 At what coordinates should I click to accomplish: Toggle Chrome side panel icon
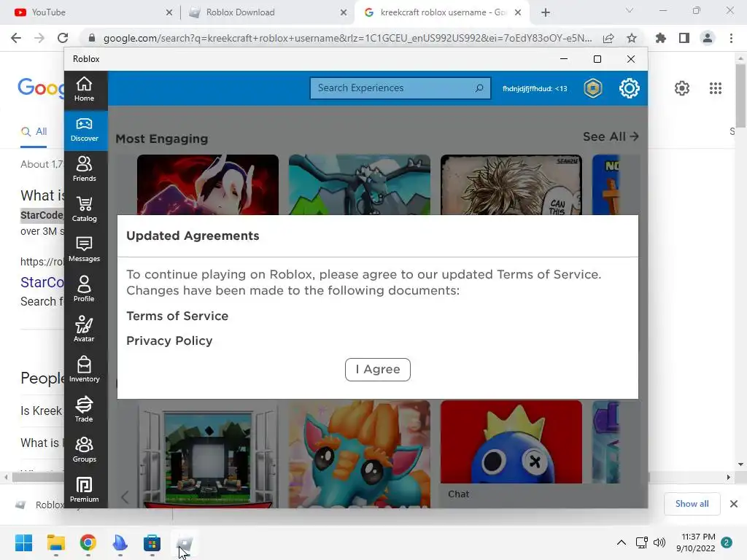click(684, 38)
